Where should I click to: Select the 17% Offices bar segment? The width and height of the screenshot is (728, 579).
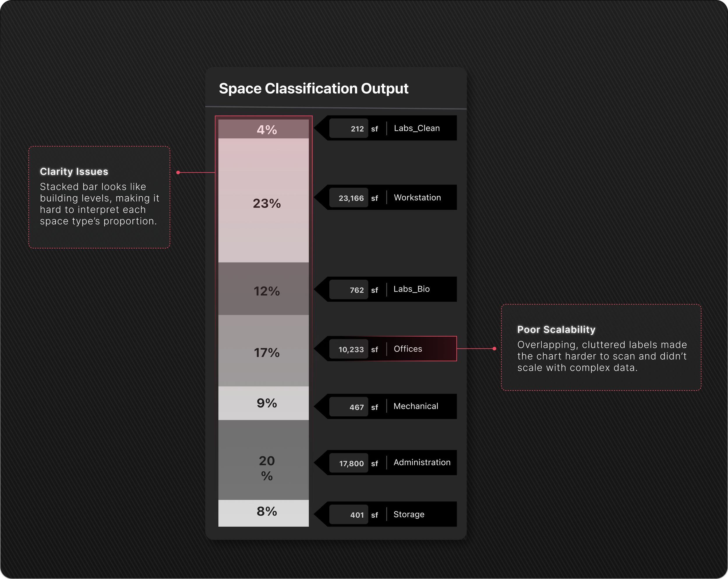[263, 351]
